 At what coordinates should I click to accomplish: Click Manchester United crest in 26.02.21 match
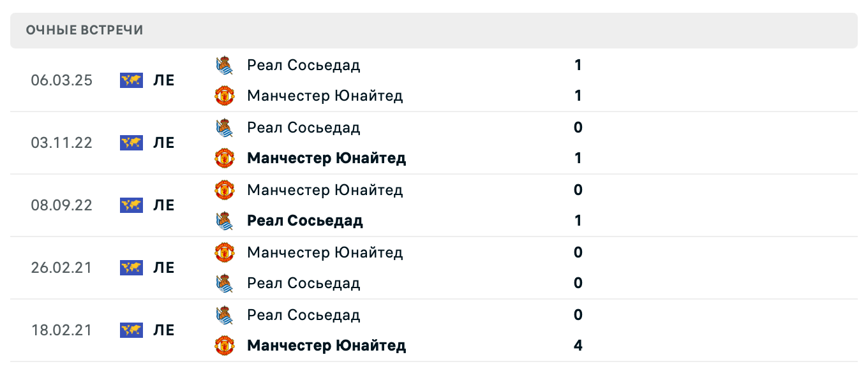224,252
